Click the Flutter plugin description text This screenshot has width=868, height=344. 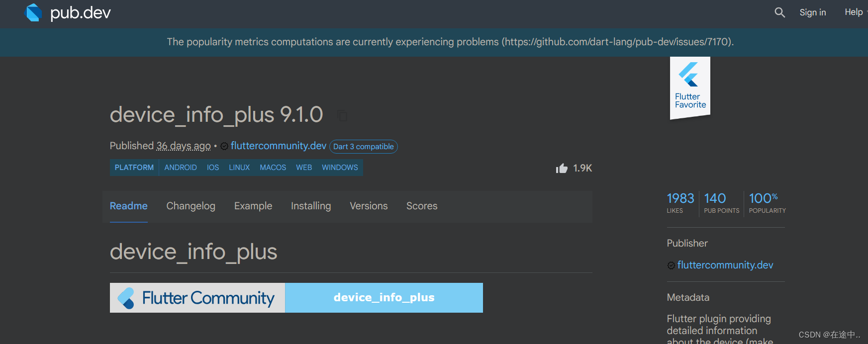(x=720, y=330)
